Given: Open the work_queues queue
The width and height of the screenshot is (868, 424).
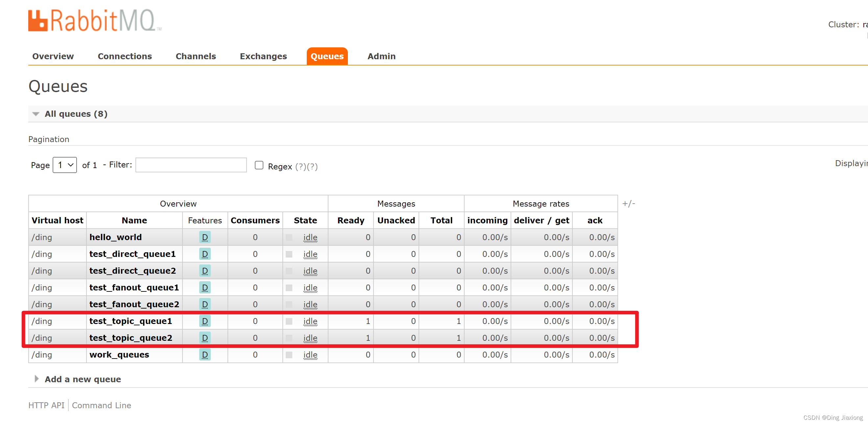Looking at the screenshot, I should pyautogui.click(x=119, y=355).
